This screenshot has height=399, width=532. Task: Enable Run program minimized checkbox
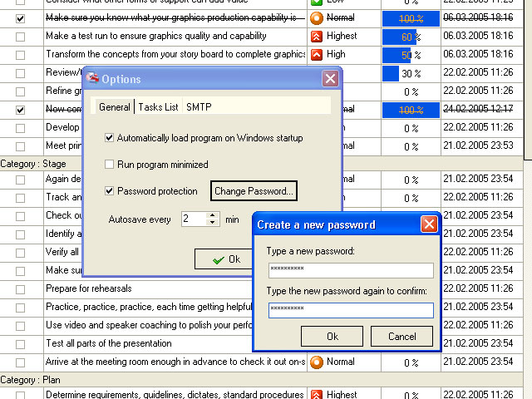(x=110, y=165)
